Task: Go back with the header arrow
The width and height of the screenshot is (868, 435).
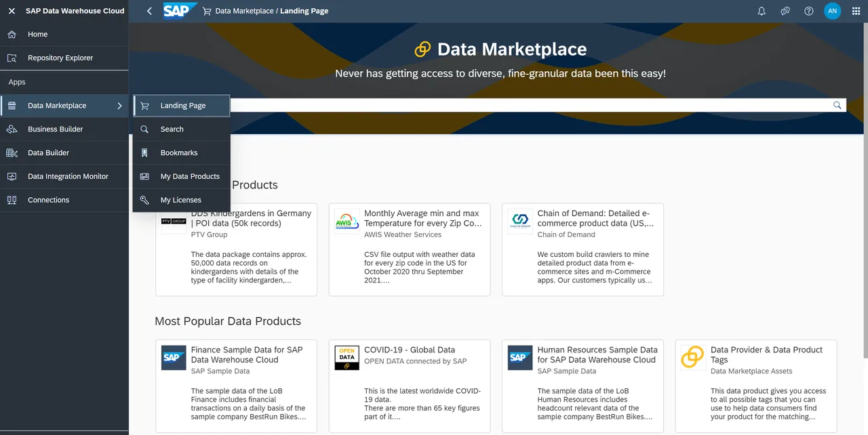Action: coord(150,11)
